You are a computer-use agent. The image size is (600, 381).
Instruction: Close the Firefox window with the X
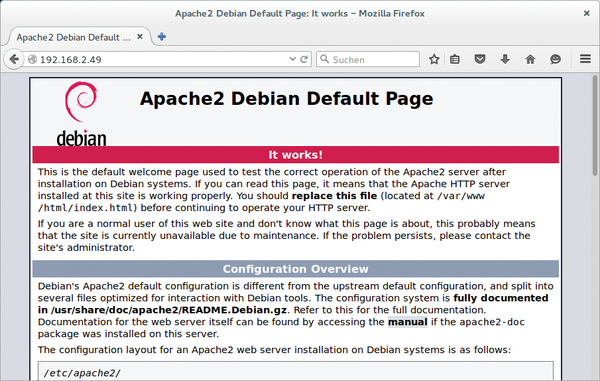click(x=587, y=13)
